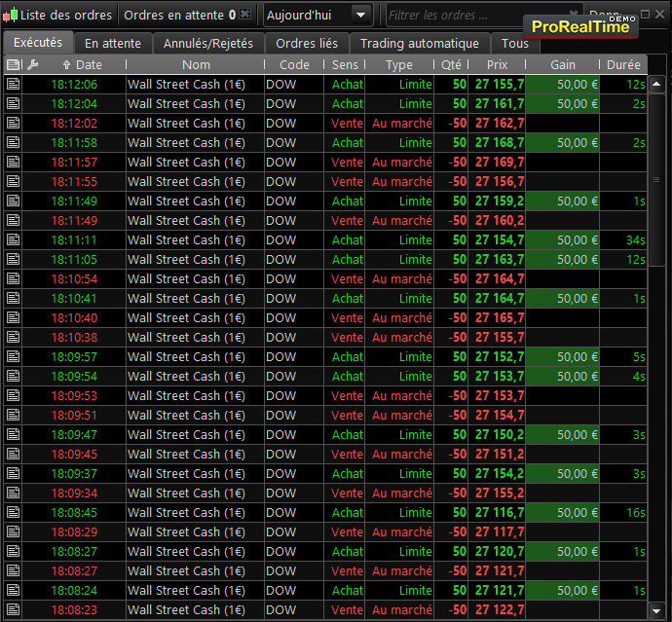This screenshot has width=672, height=622.
Task: Open order detail icon for 18:09:57 row
Action: pos(14,356)
